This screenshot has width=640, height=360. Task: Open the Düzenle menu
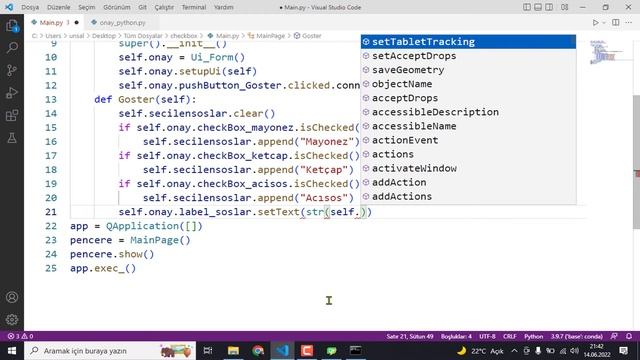point(58,7)
